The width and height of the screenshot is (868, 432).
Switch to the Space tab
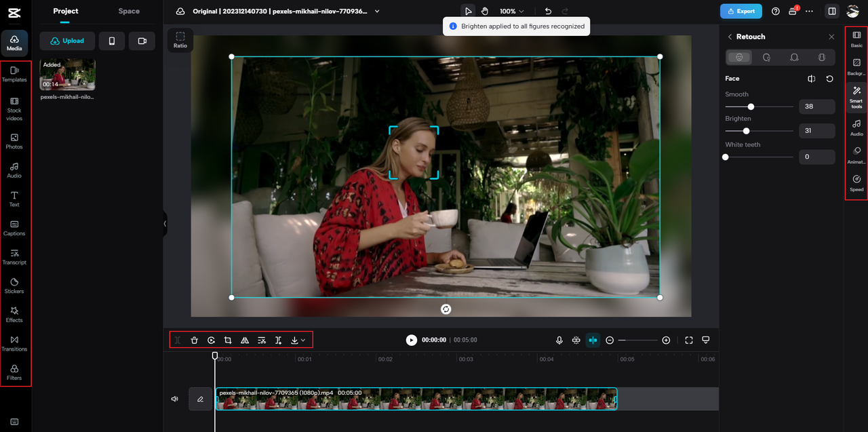(x=129, y=11)
